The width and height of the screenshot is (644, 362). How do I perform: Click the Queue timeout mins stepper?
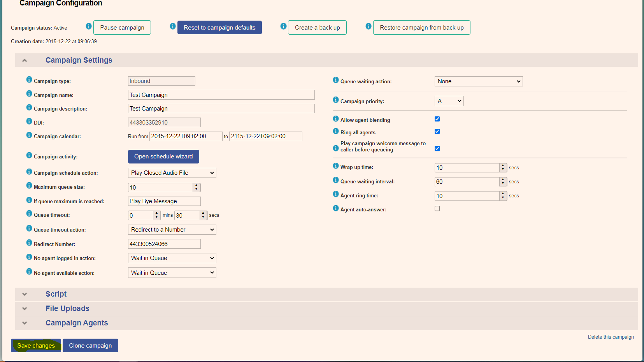click(x=156, y=215)
